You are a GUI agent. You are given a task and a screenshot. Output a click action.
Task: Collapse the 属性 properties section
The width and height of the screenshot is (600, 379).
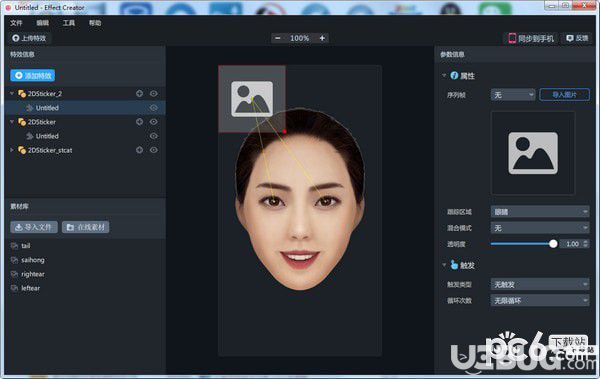444,75
